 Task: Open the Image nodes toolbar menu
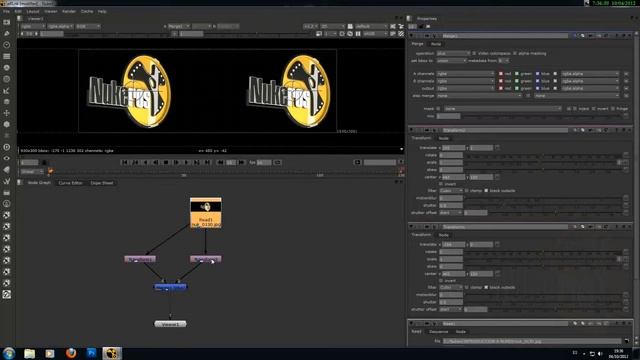tap(7, 22)
